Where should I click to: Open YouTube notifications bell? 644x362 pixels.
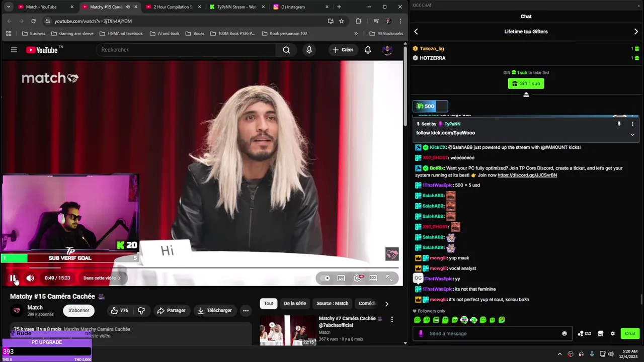(x=368, y=50)
